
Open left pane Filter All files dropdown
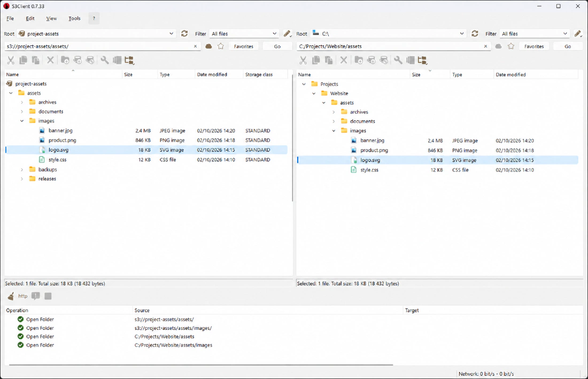point(244,34)
